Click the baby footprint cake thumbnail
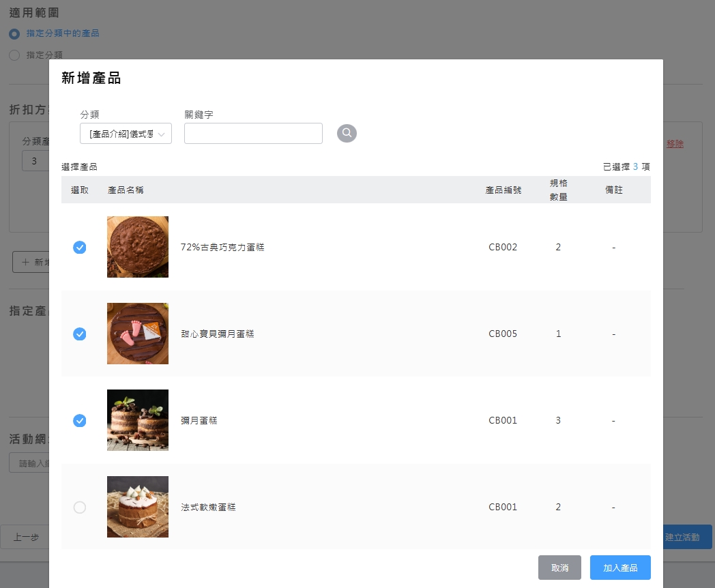Screen dimensions: 715x588 tap(138, 334)
